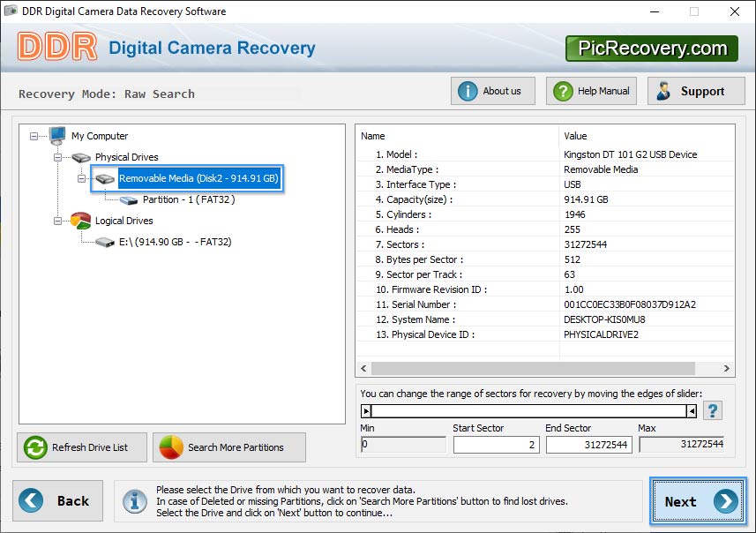756x533 pixels.
Task: Select the Heads row
Action: [x=545, y=229]
